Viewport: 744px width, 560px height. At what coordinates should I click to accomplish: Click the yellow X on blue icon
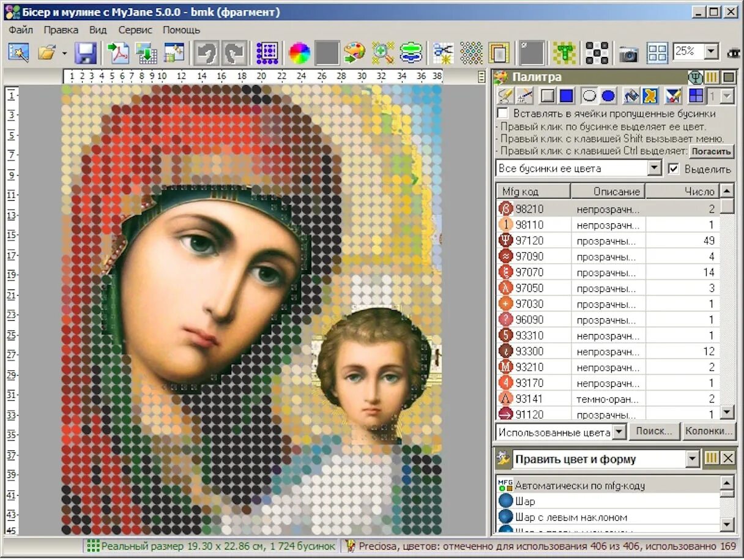click(x=650, y=95)
